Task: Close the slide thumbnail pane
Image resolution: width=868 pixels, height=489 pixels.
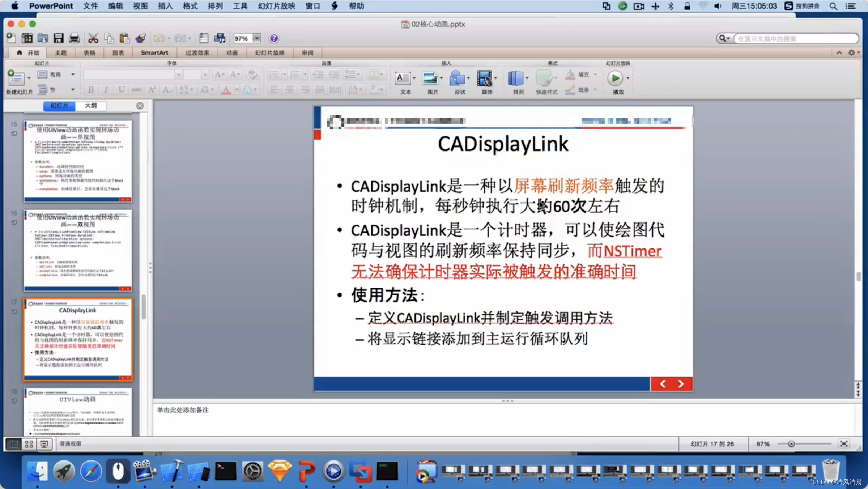Action: click(x=140, y=106)
